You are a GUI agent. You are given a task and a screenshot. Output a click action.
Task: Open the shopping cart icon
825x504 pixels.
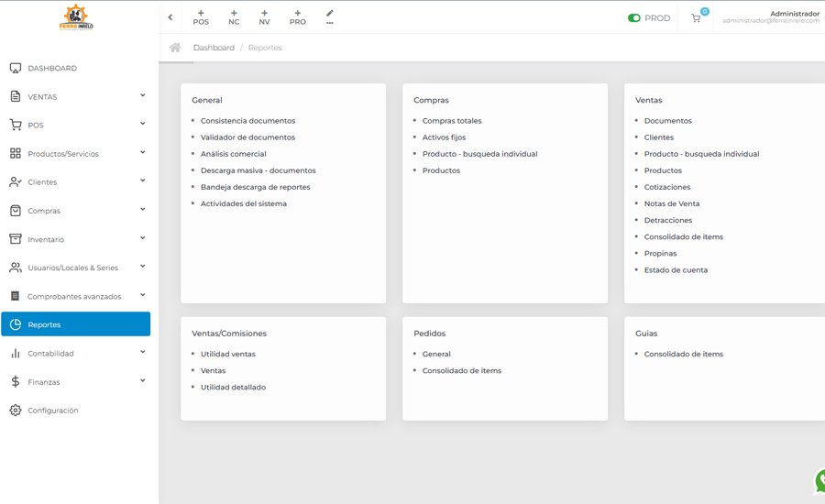696,18
